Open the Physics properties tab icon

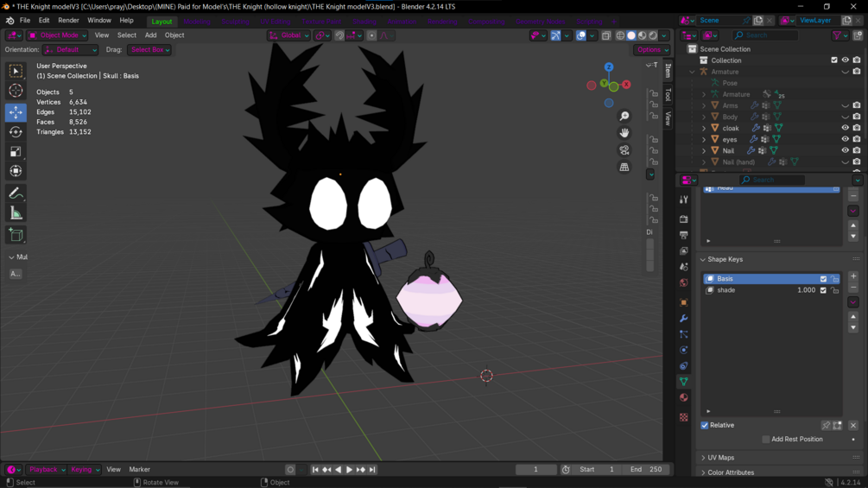684,350
